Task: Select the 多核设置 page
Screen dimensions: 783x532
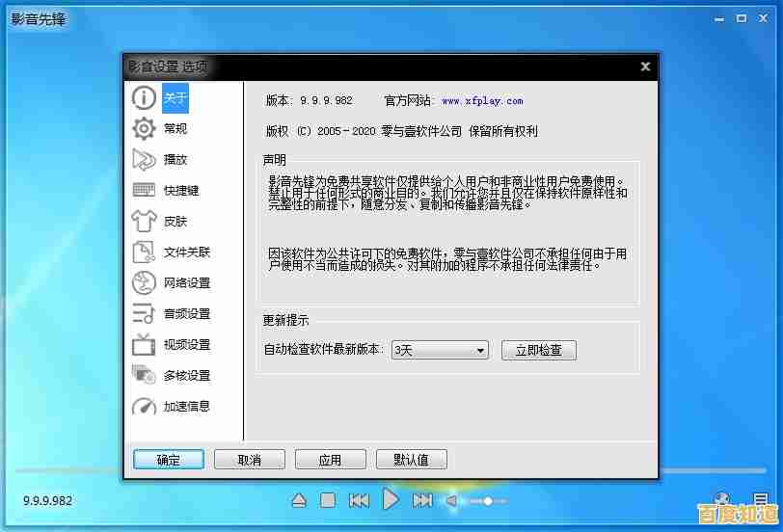Action: coord(187,375)
